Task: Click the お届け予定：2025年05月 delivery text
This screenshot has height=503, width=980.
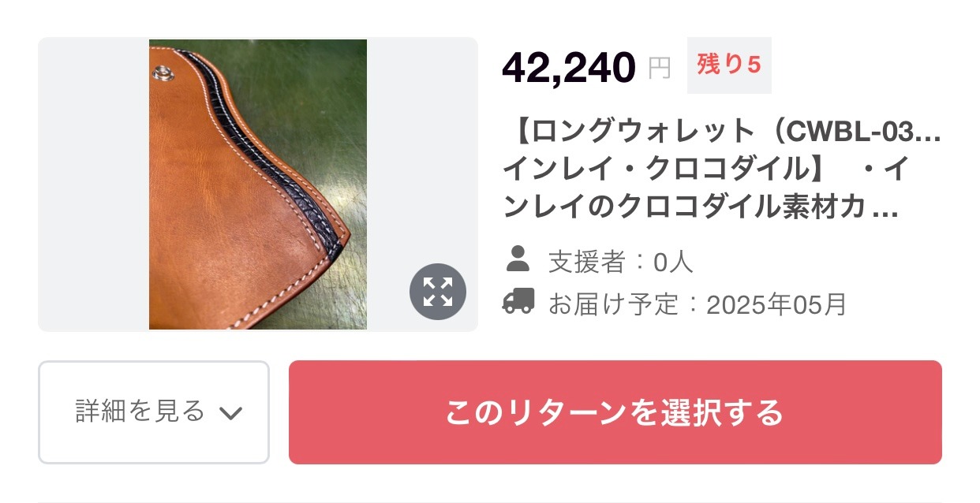Action: click(x=698, y=304)
